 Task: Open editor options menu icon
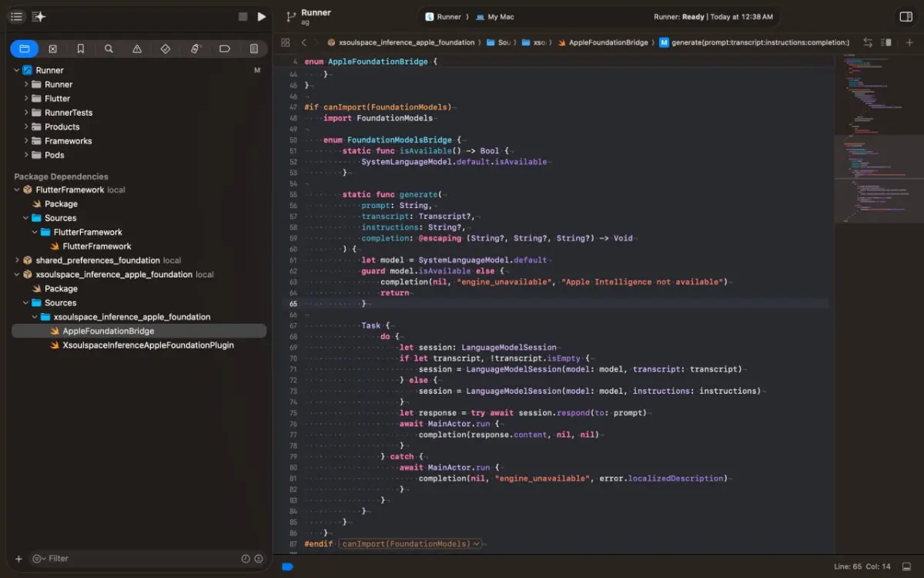click(x=886, y=42)
